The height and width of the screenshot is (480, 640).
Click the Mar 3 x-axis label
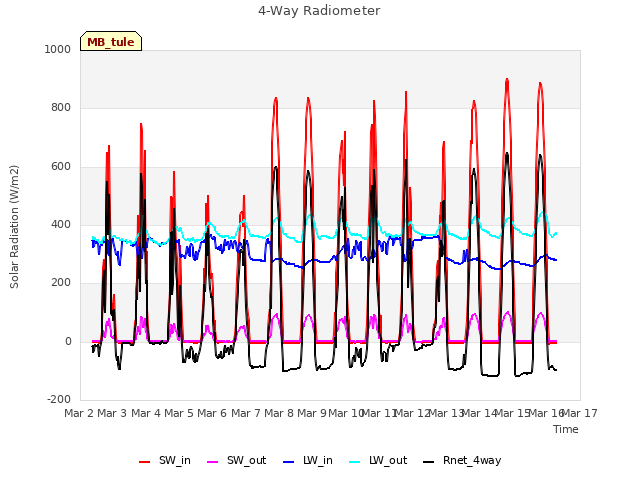click(112, 413)
